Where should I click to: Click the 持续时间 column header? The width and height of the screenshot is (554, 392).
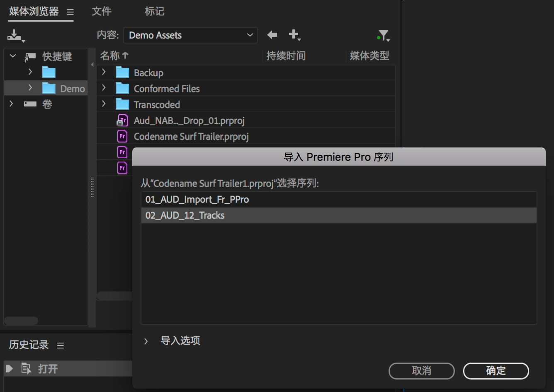tap(286, 56)
